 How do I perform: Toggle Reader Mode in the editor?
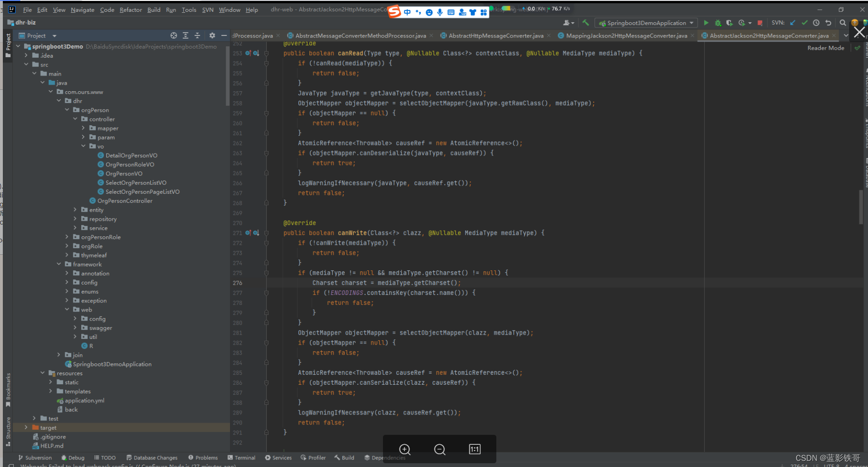(x=825, y=48)
